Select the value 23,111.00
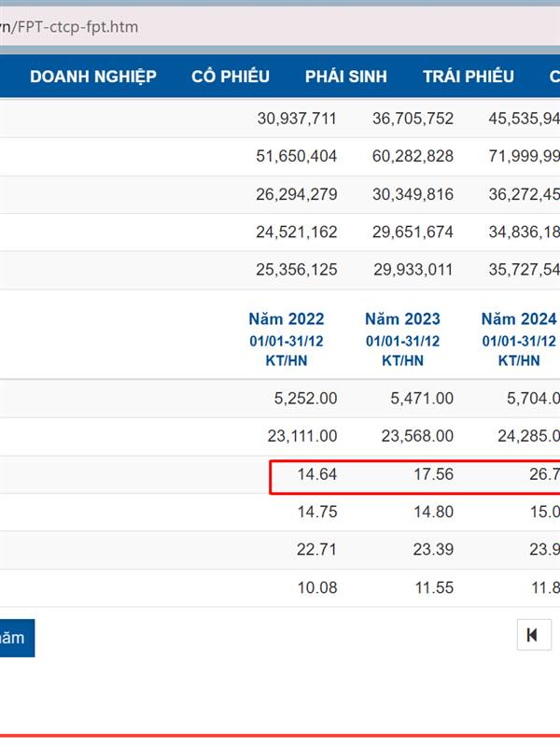The width and height of the screenshot is (560, 747). tap(301, 435)
